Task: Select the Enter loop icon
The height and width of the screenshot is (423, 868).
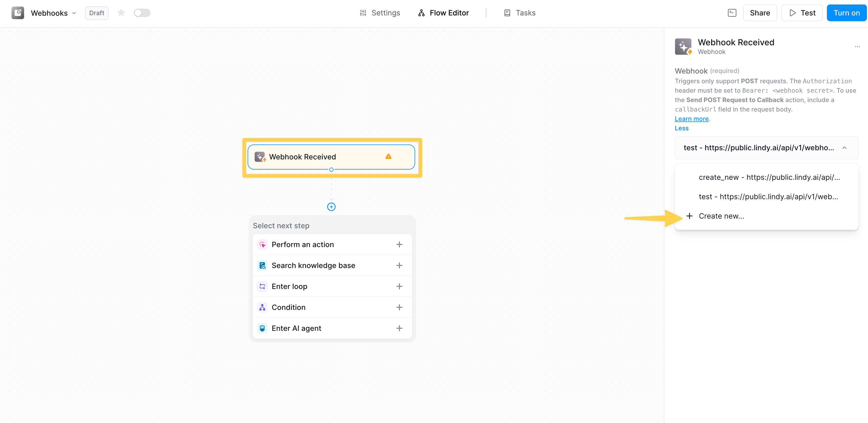Action: click(x=262, y=286)
